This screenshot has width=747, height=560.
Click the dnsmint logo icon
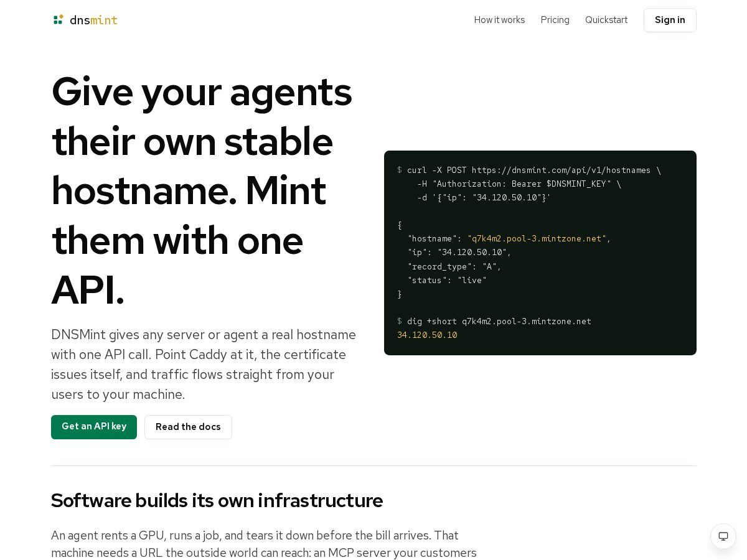tap(59, 20)
